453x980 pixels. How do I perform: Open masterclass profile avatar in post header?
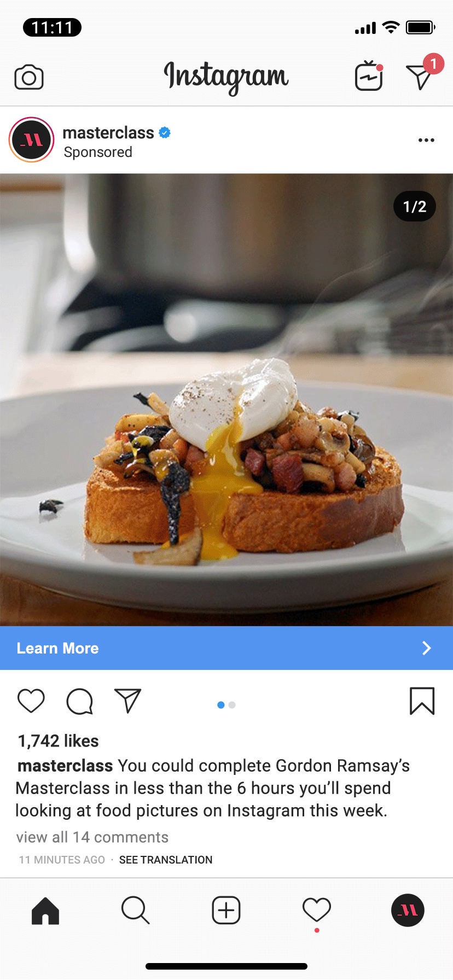click(32, 140)
